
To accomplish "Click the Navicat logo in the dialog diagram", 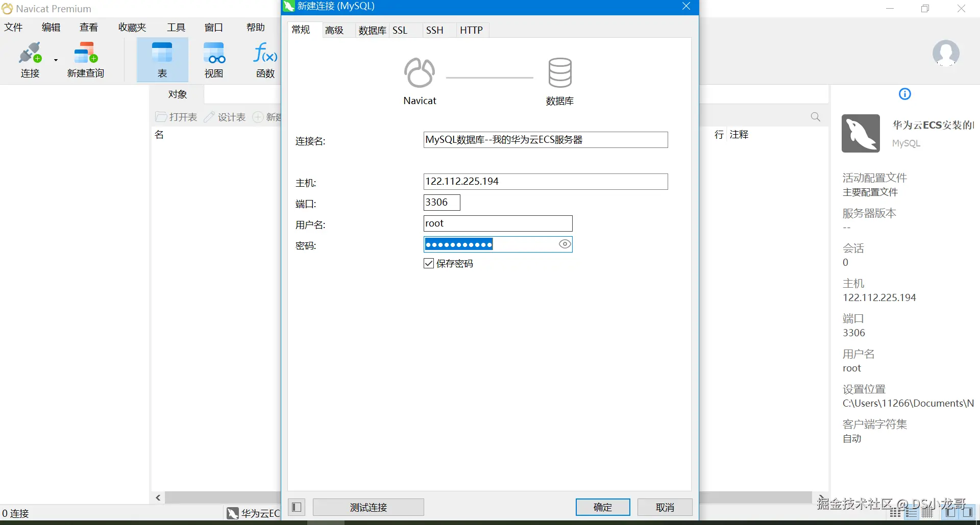I will (x=420, y=72).
